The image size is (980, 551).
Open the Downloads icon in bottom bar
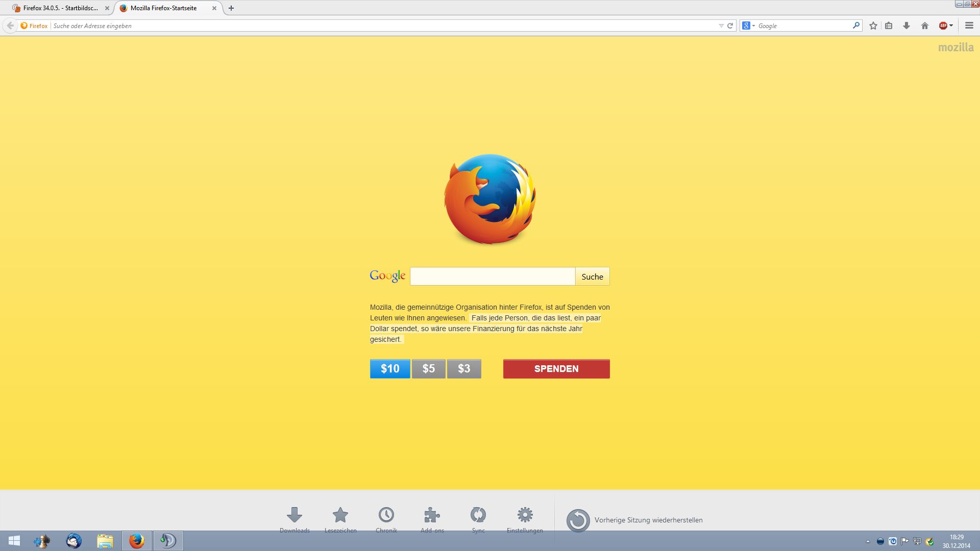295,515
